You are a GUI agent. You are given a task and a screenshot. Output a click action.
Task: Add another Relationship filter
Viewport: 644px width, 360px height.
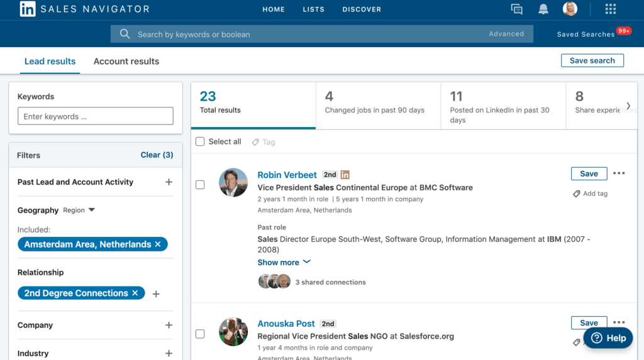pos(156,294)
